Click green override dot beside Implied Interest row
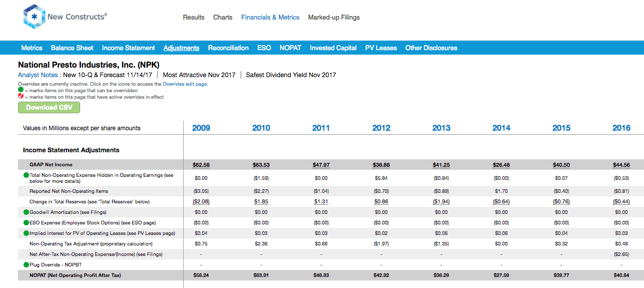The width and height of the screenshot is (644, 288). pos(26,233)
